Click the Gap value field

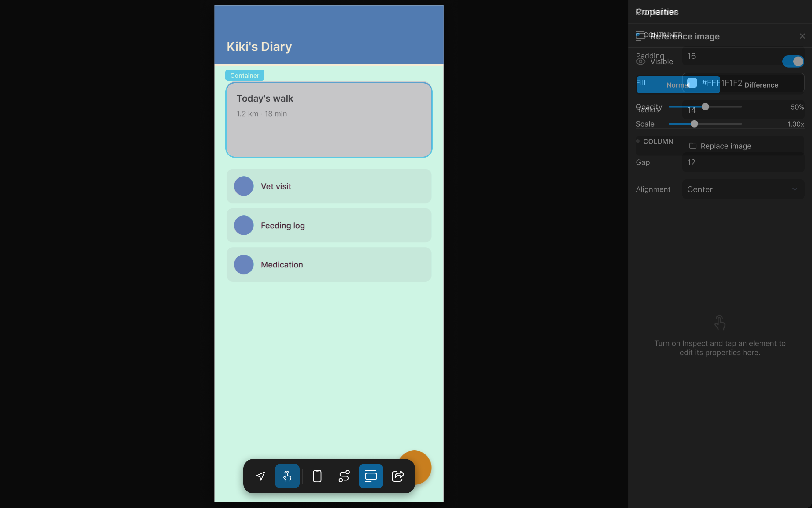click(743, 162)
